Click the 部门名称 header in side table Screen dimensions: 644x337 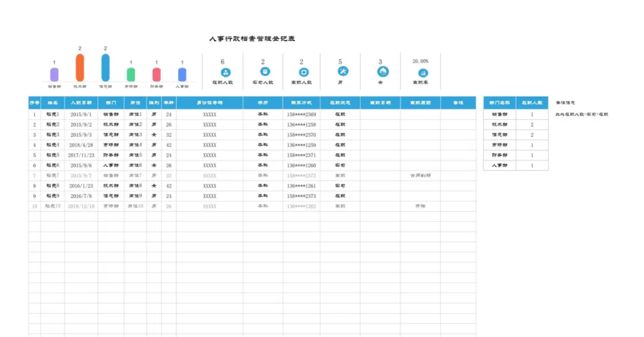500,103
